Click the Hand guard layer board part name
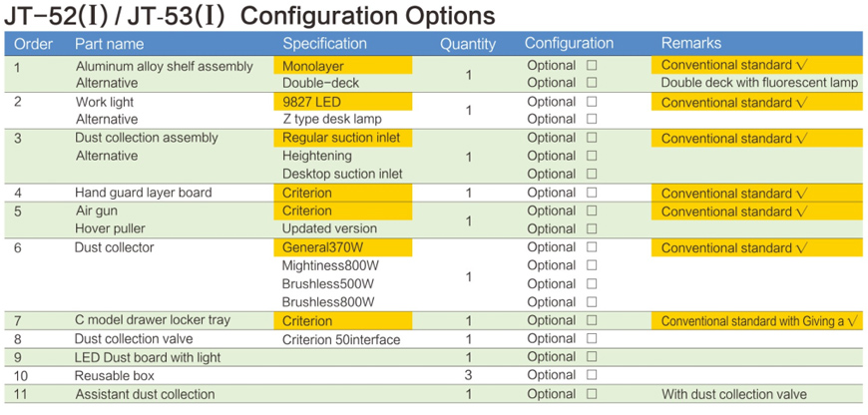868x415 pixels. point(143,193)
